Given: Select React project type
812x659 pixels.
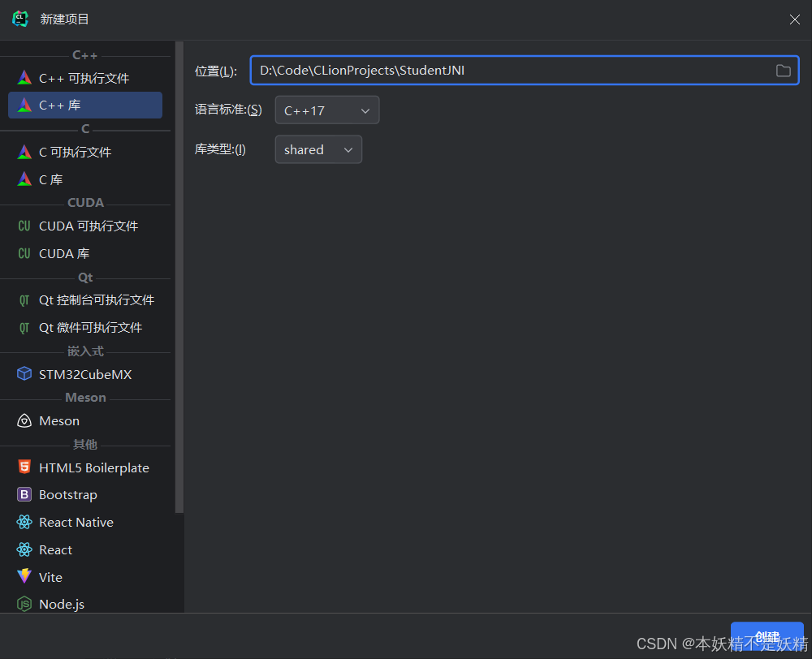Looking at the screenshot, I should 85,549.
